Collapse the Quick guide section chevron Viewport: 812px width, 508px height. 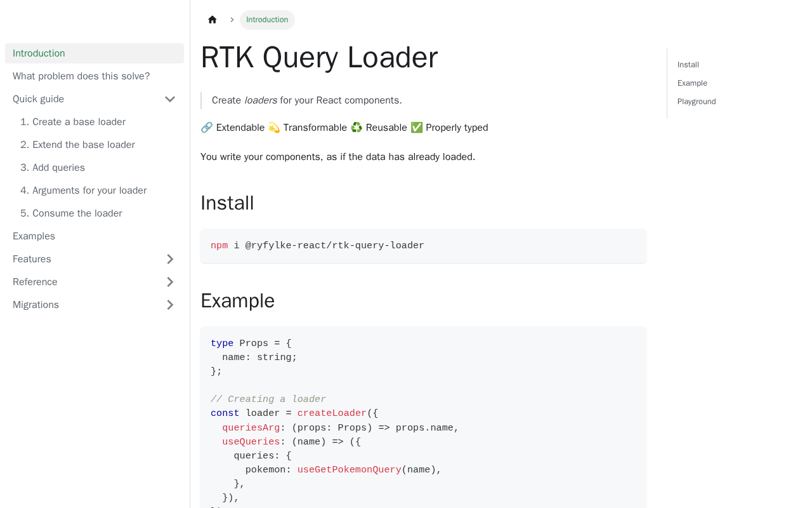click(x=170, y=99)
